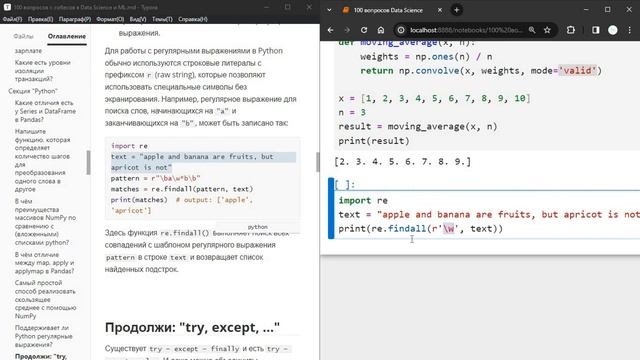Go forward in the Chrome browser
Screen dimensions: 640x360
[347, 30]
